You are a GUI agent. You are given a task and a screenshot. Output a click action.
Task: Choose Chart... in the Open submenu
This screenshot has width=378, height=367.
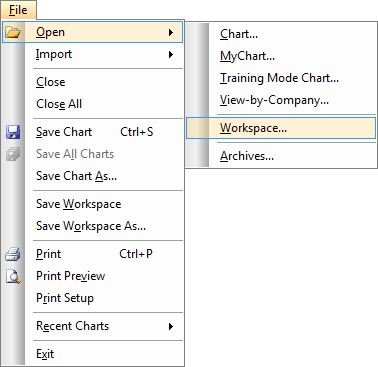tap(281, 34)
